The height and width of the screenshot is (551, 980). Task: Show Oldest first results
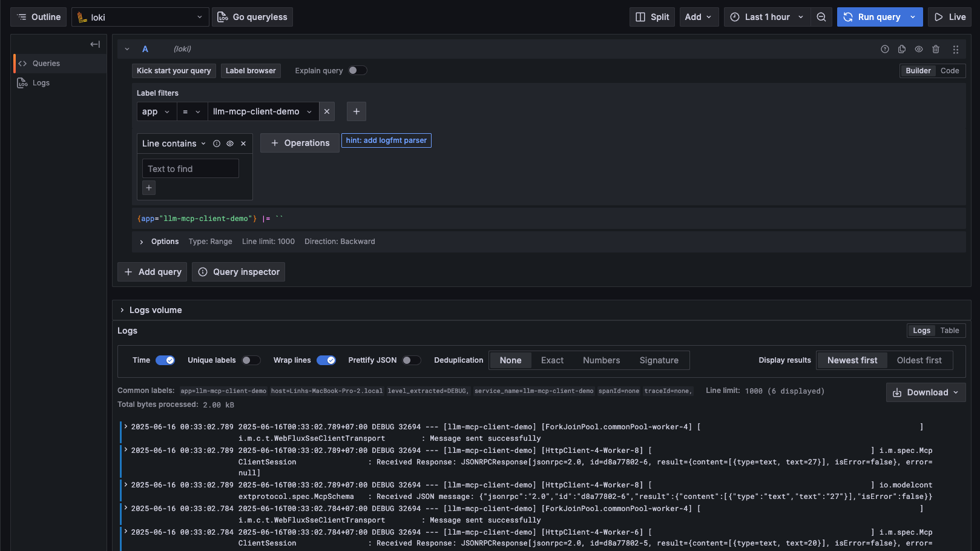919,360
